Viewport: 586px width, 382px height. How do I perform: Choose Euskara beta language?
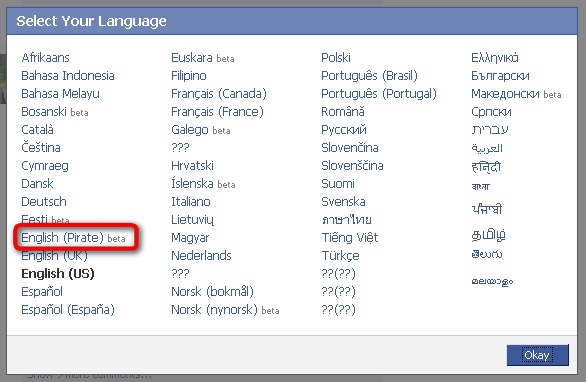pos(203,58)
